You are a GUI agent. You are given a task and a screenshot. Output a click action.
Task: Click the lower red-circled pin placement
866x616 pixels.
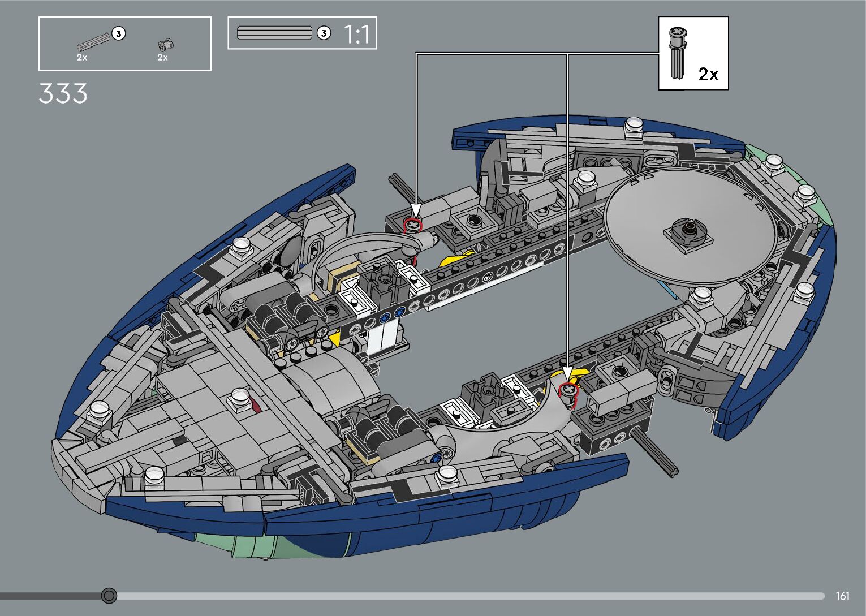coord(568,390)
